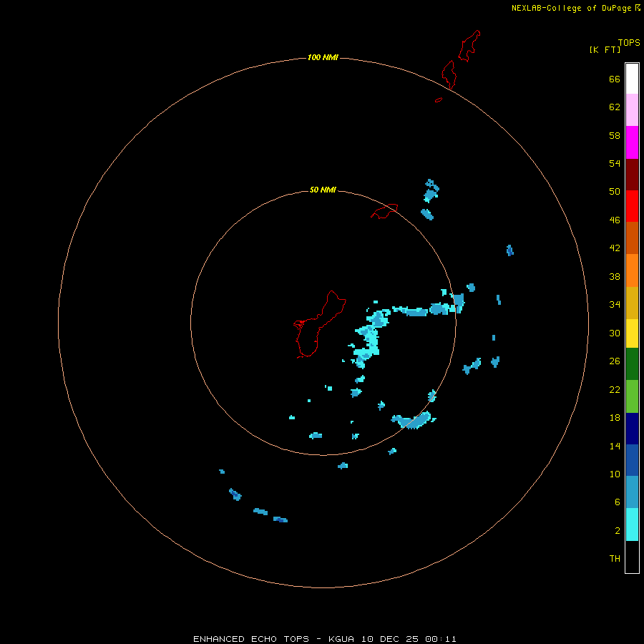Click the legend value 42

(615, 248)
